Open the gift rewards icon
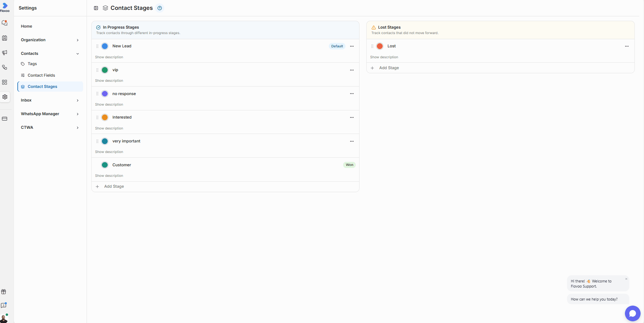The height and width of the screenshot is (323, 644). point(4,292)
